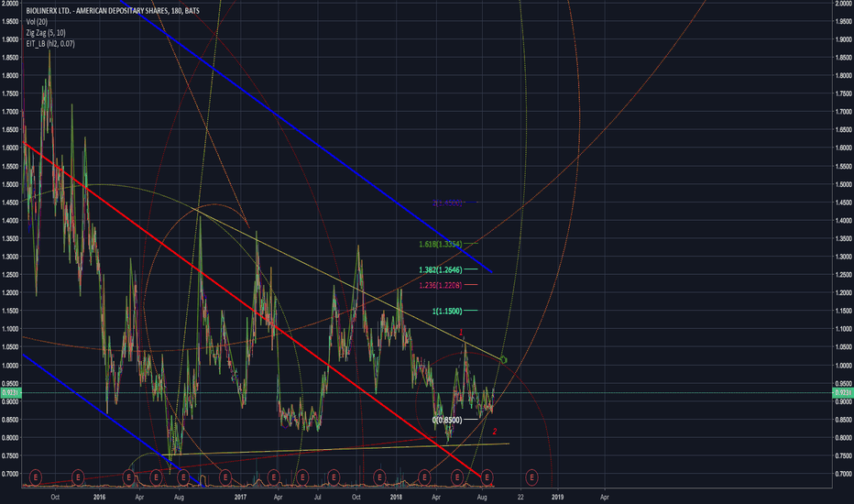Click the Fibonacci level 2(1.4500) label

coord(447,203)
